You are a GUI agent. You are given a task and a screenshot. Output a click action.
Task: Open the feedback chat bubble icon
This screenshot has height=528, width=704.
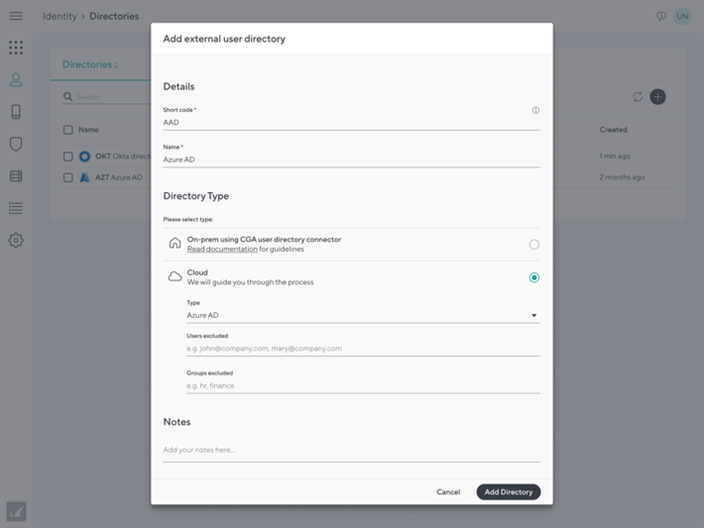[661, 16]
